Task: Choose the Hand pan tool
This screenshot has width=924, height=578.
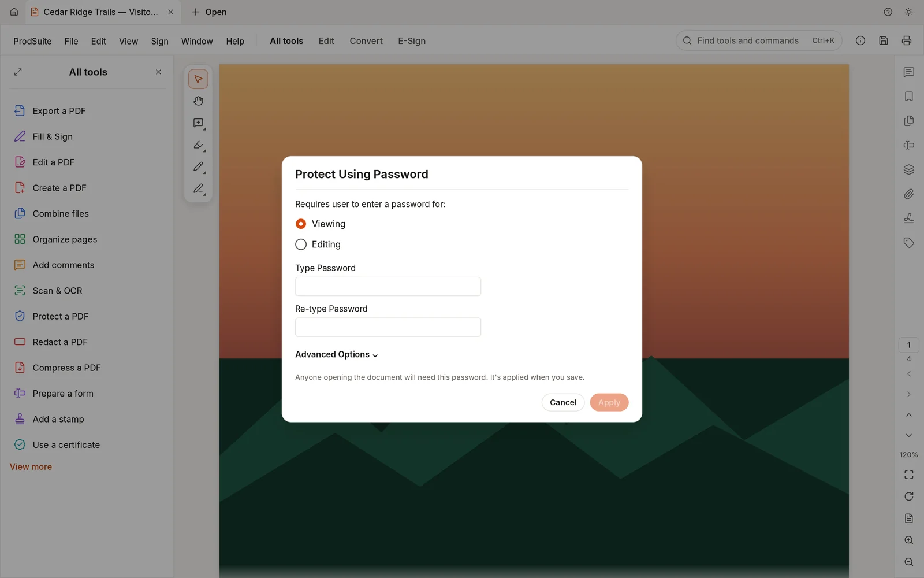Action: (198, 101)
